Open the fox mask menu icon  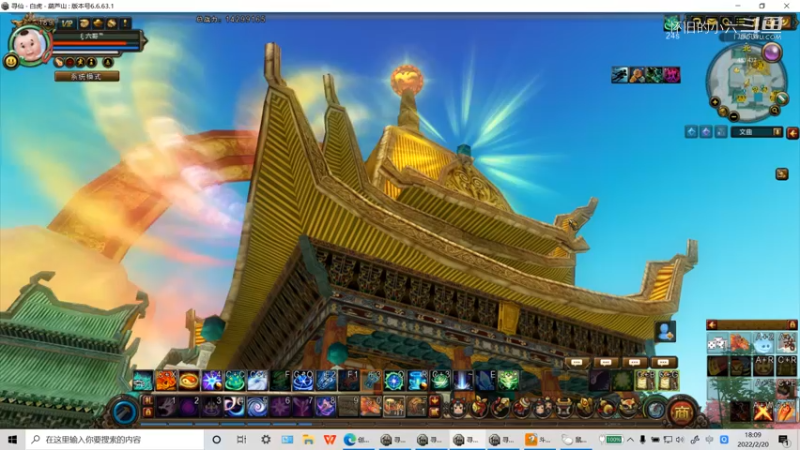(629, 408)
